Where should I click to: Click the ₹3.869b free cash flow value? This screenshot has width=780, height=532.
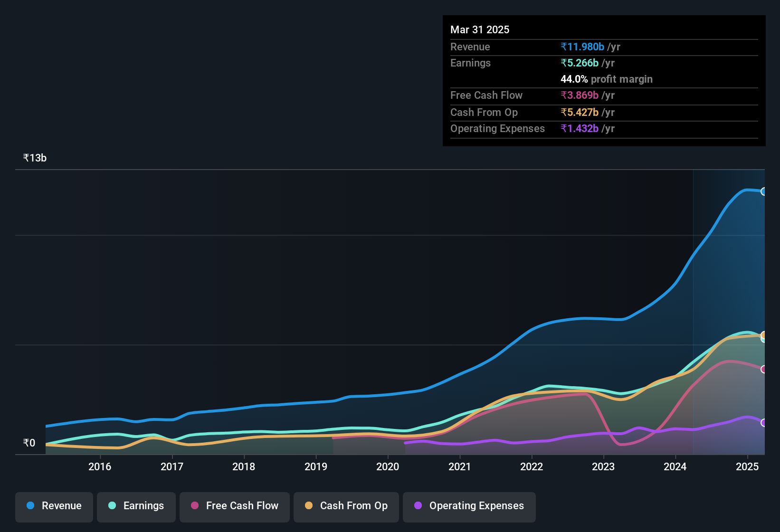[580, 95]
